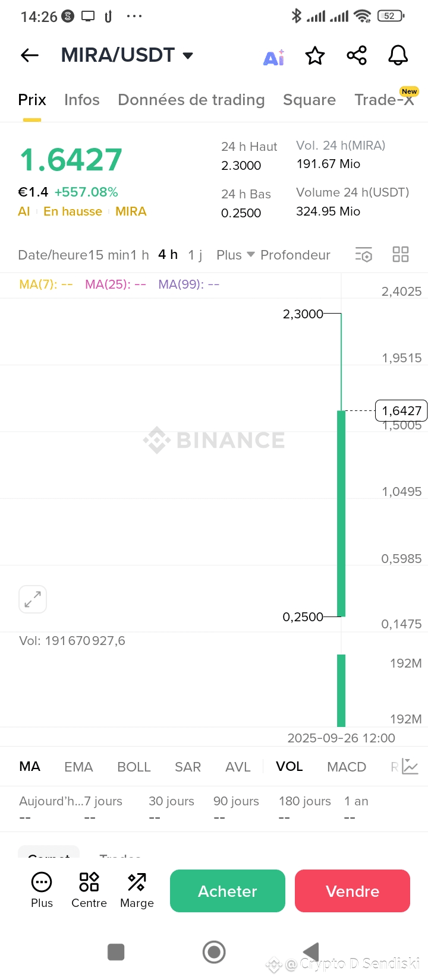Add MIRA/USDT to favorites star
Image resolution: width=428 pixels, height=980 pixels.
point(315,56)
